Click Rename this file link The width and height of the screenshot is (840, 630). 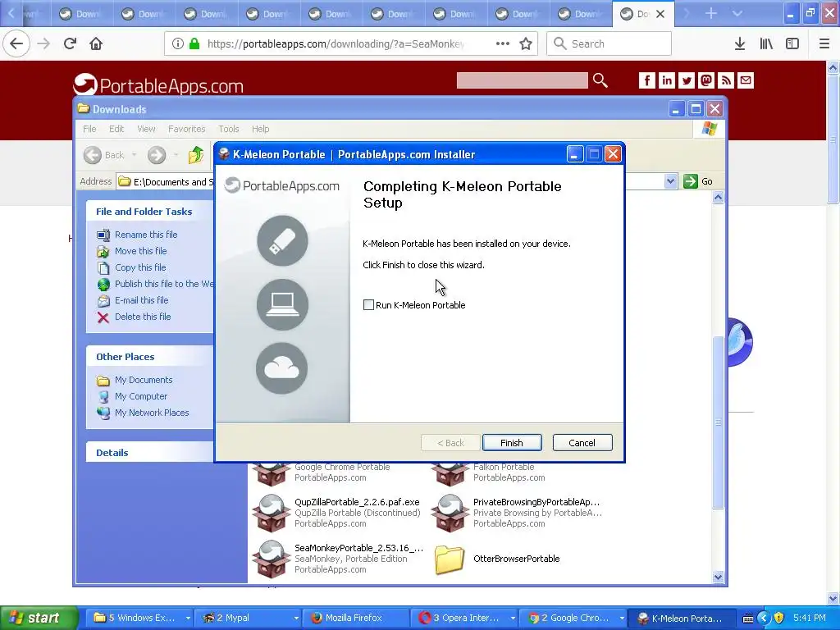(146, 235)
